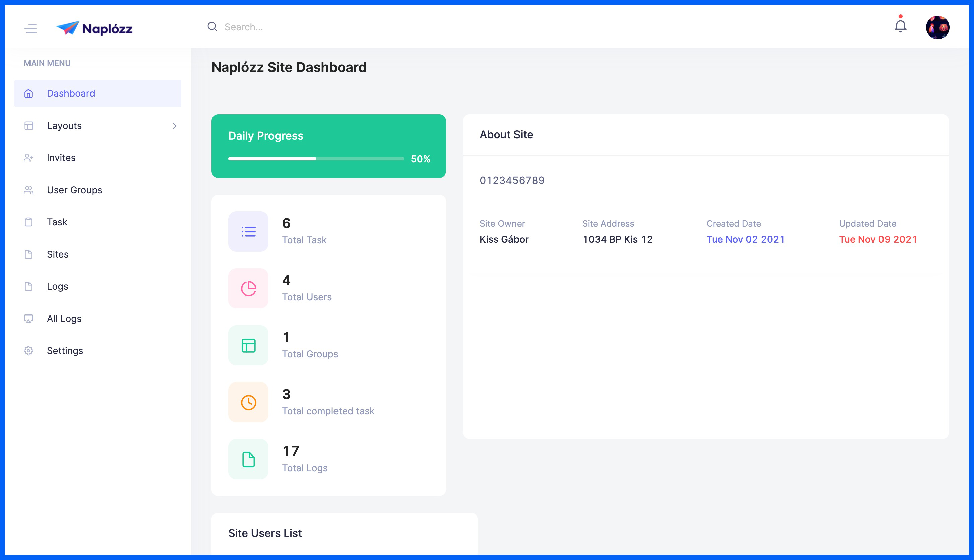Viewport: 974px width, 560px height.
Task: Click the user avatar picture
Action: coord(937,27)
